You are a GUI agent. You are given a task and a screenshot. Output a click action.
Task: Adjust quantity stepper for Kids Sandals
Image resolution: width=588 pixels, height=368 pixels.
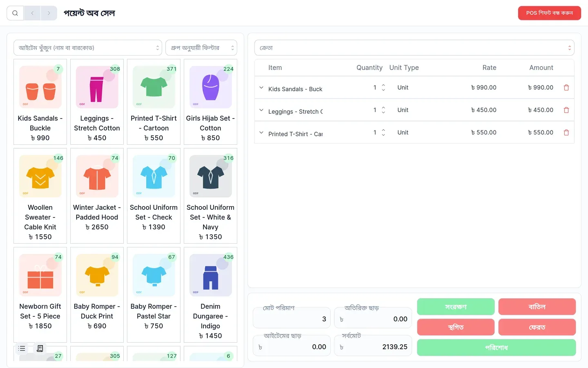click(x=383, y=88)
